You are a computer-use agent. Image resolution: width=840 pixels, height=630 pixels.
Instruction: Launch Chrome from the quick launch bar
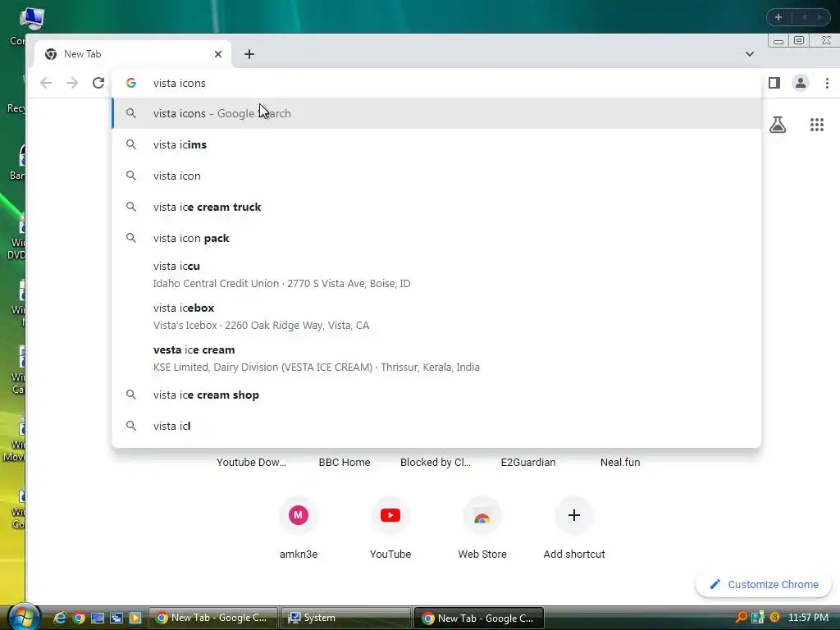(79, 618)
